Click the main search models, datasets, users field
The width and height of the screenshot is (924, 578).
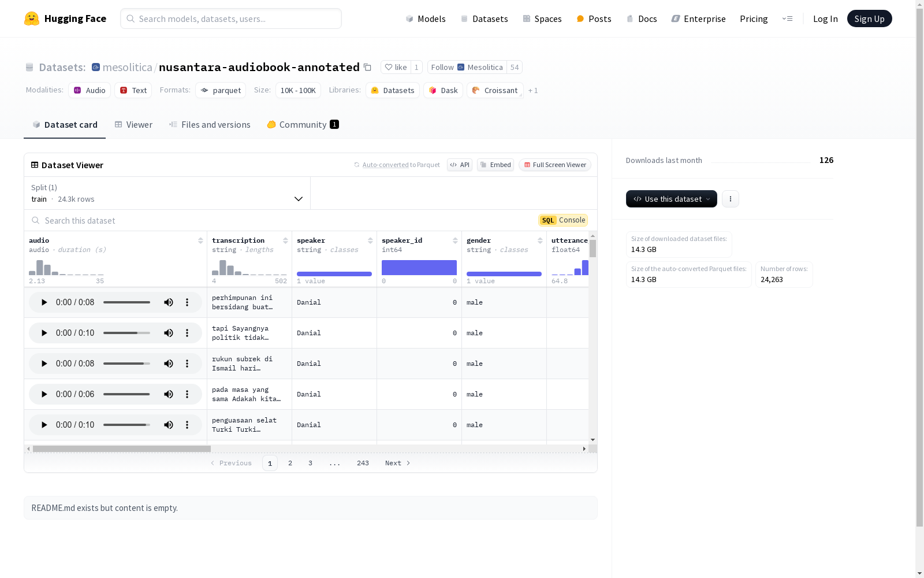231,18
